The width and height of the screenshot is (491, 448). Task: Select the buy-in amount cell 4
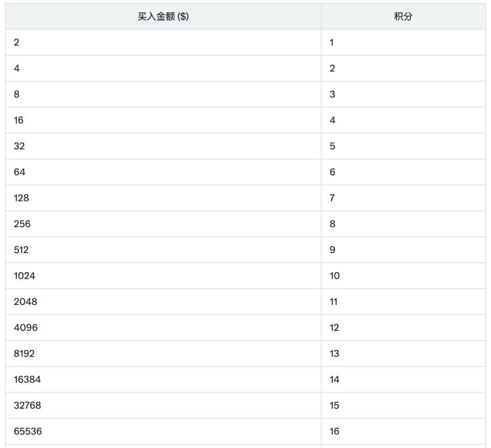point(163,69)
